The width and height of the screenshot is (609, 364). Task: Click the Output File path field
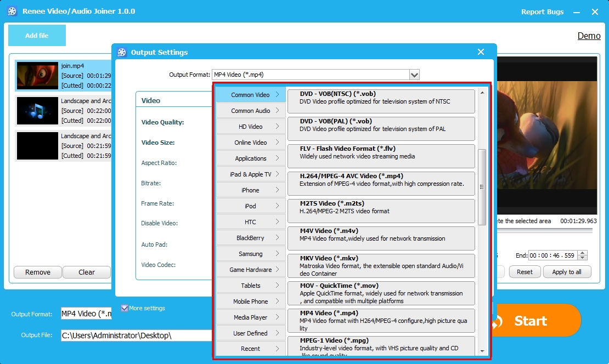(x=137, y=335)
